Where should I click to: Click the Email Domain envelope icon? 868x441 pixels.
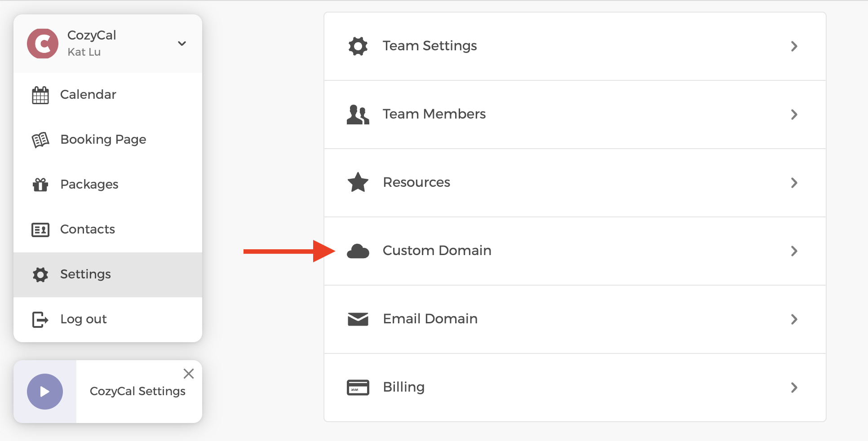pyautogui.click(x=358, y=319)
